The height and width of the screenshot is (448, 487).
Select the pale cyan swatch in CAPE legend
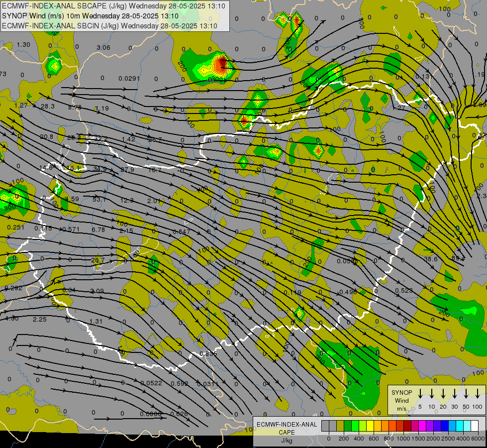[x=467, y=426]
